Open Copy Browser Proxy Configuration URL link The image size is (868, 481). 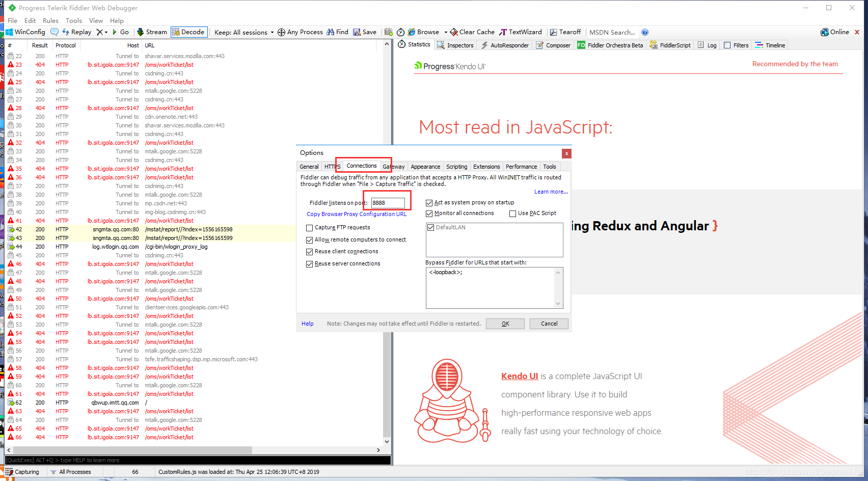(x=357, y=214)
